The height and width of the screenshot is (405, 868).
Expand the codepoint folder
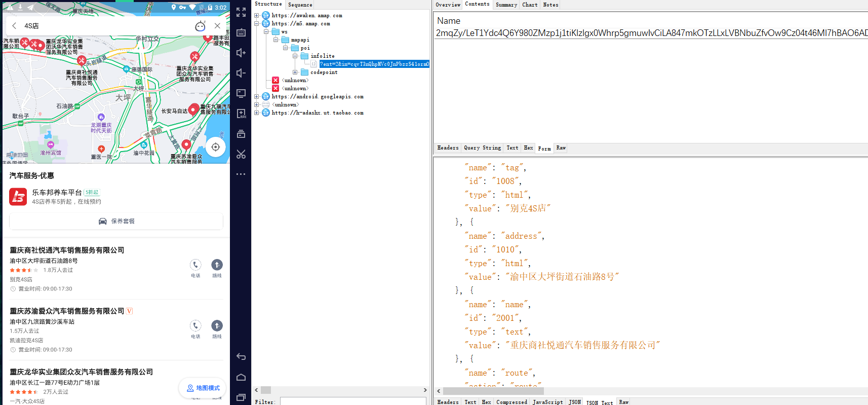[x=295, y=72]
